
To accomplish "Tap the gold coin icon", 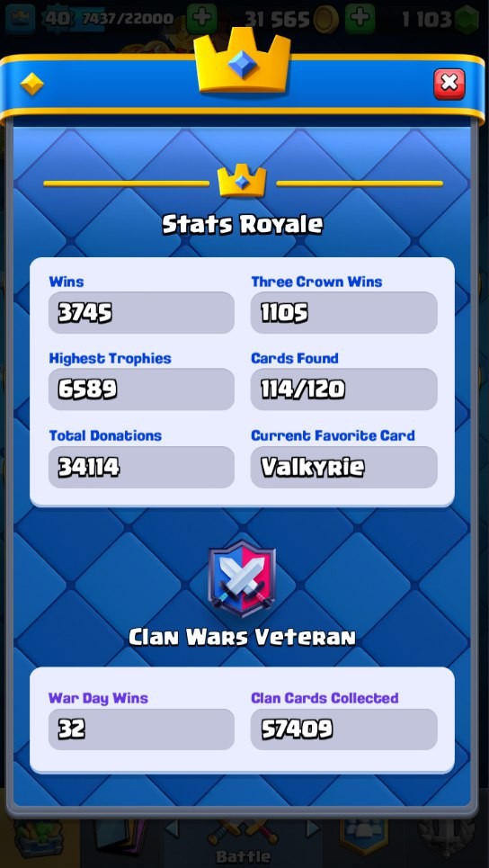I will (x=326, y=20).
